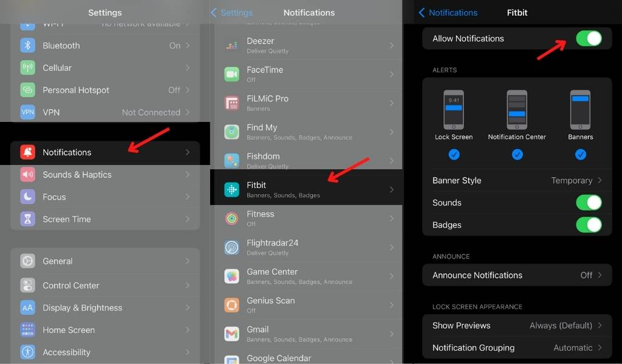
Task: Tap the Find My app icon
Action: tap(231, 132)
